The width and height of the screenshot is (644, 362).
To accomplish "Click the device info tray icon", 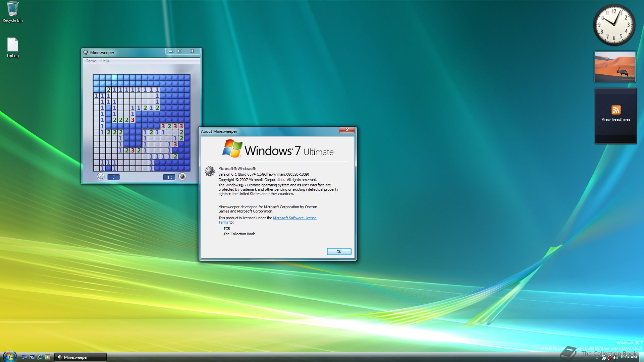I will coord(603,358).
